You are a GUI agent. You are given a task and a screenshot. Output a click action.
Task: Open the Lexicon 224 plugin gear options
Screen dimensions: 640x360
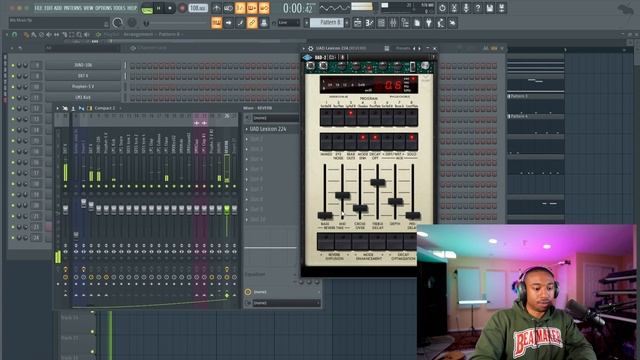click(311, 48)
